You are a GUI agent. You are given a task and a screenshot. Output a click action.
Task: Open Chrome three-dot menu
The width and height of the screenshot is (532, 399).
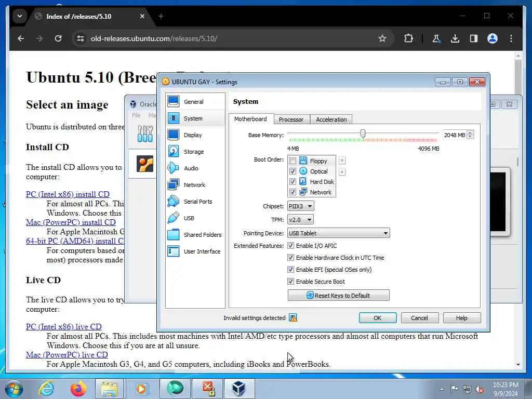pyautogui.click(x=511, y=38)
